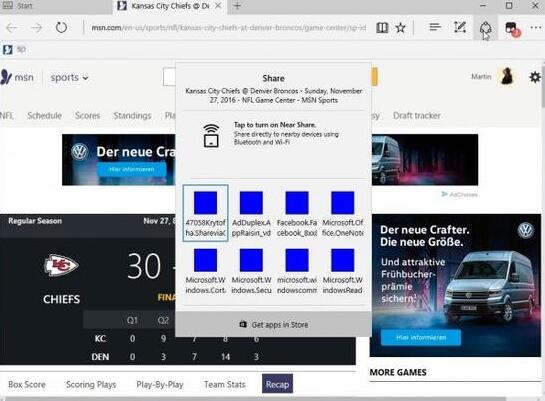Share via Microsoft.Windows.Secu app
The image size is (545, 401).
point(251,271)
